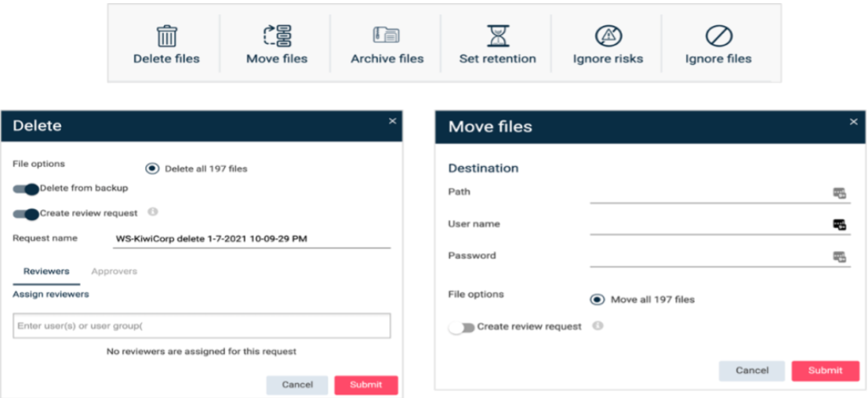Image resolution: width=868 pixels, height=398 pixels.
Task: Click the Archive files icon
Action: (x=387, y=36)
